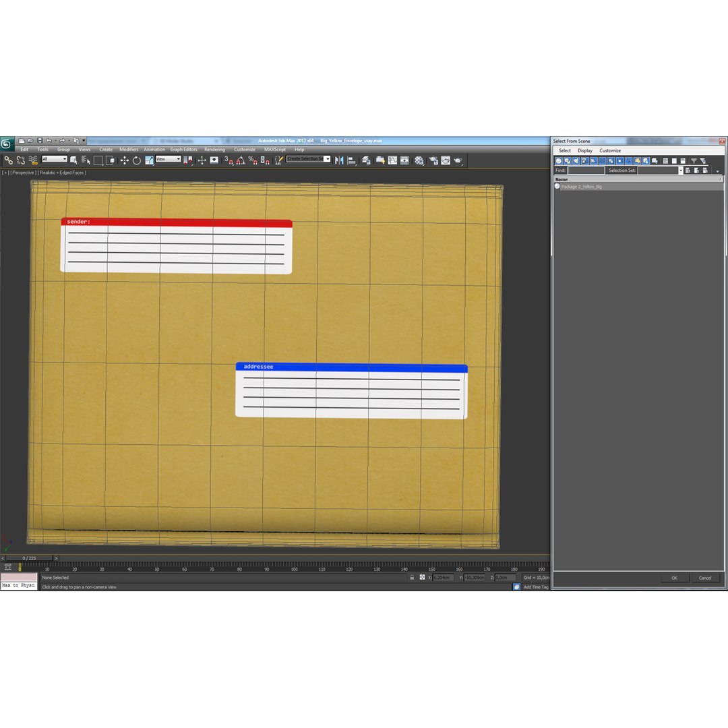This screenshot has width=728, height=728.
Task: Toggle 3D Snaps
Action: click(x=229, y=160)
